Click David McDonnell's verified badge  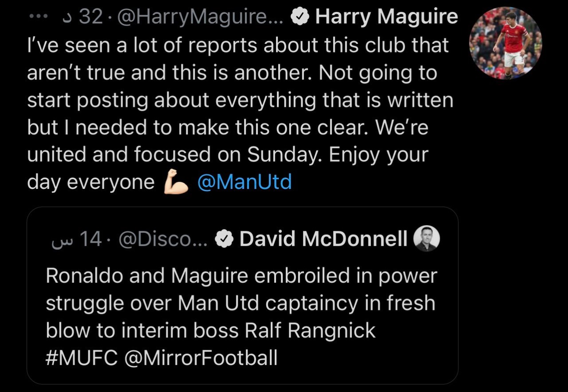click(x=224, y=239)
